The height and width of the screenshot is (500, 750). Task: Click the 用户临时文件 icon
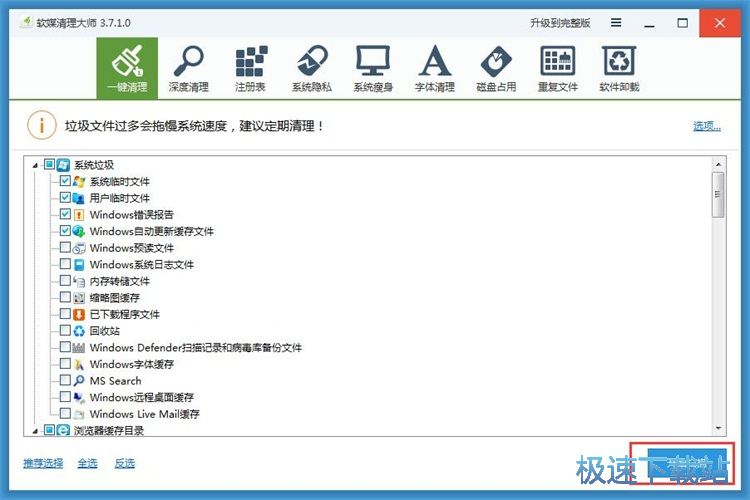click(x=79, y=198)
